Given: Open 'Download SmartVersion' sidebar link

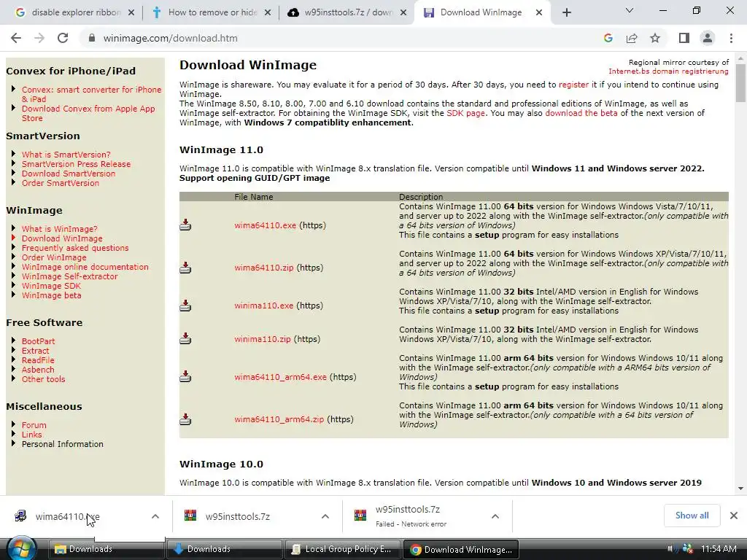Looking at the screenshot, I should (x=68, y=174).
